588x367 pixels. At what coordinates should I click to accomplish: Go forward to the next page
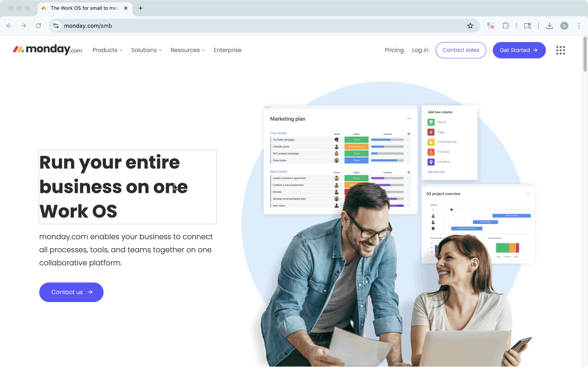tap(23, 26)
